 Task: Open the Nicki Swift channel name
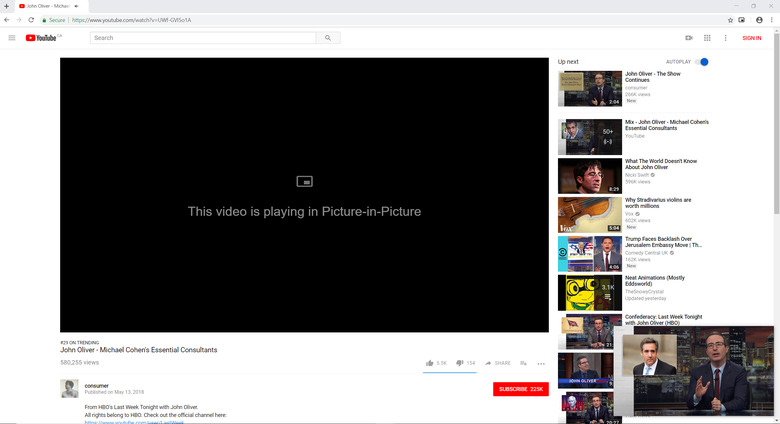tap(637, 175)
